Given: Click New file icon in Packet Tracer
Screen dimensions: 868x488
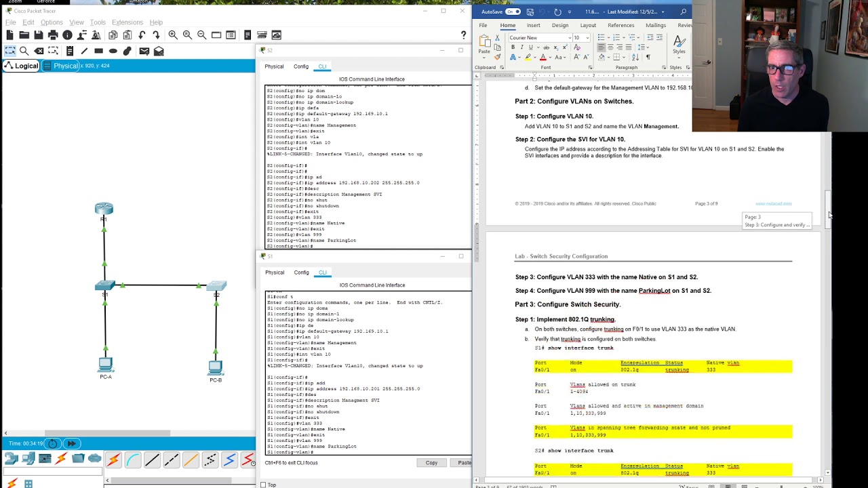Looking at the screenshot, I should [9, 35].
